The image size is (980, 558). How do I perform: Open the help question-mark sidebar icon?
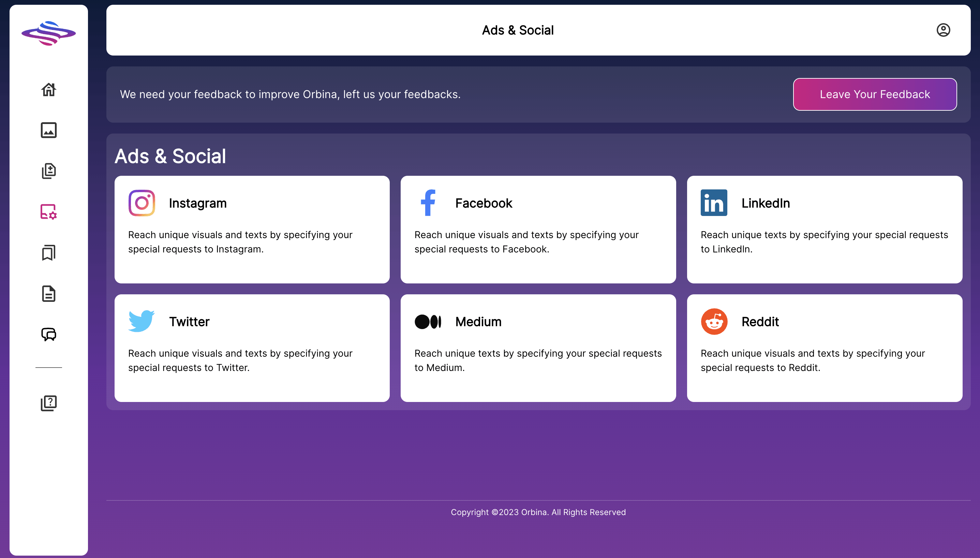click(x=49, y=403)
